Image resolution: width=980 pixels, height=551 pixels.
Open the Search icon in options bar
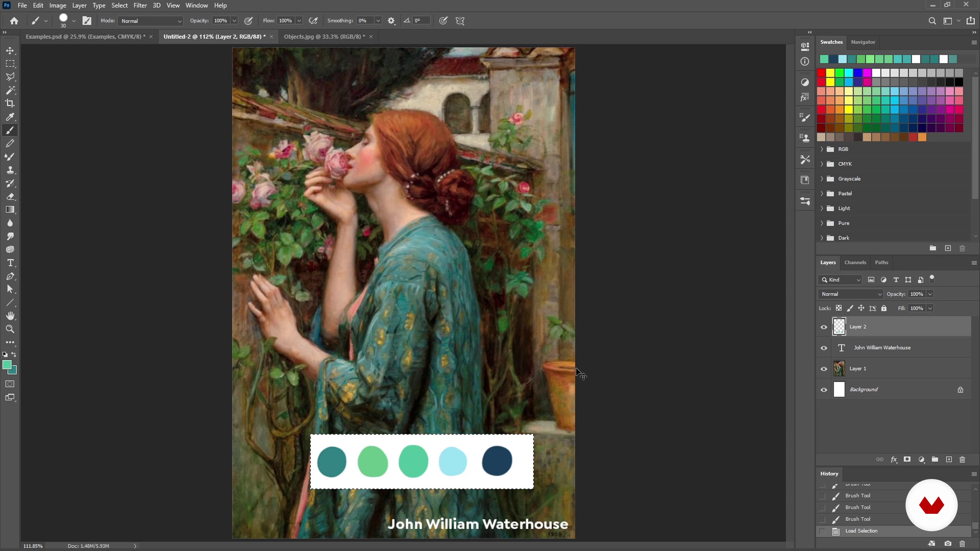933,21
